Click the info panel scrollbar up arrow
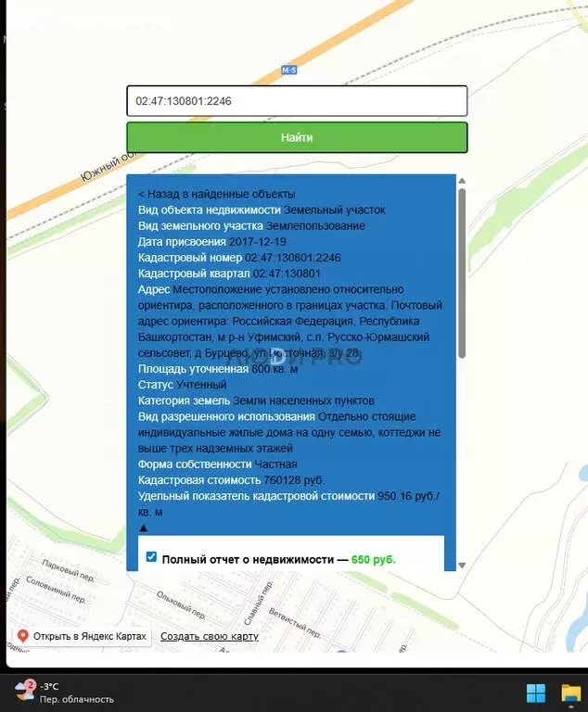588x712 pixels. (x=462, y=182)
